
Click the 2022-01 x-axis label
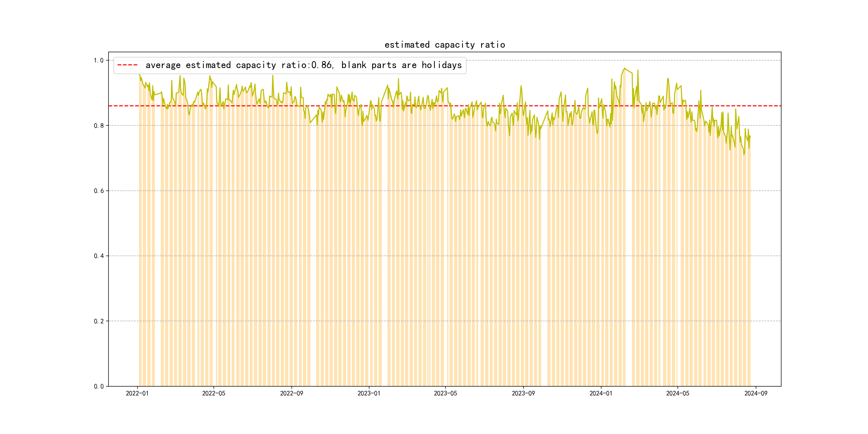[x=137, y=393]
